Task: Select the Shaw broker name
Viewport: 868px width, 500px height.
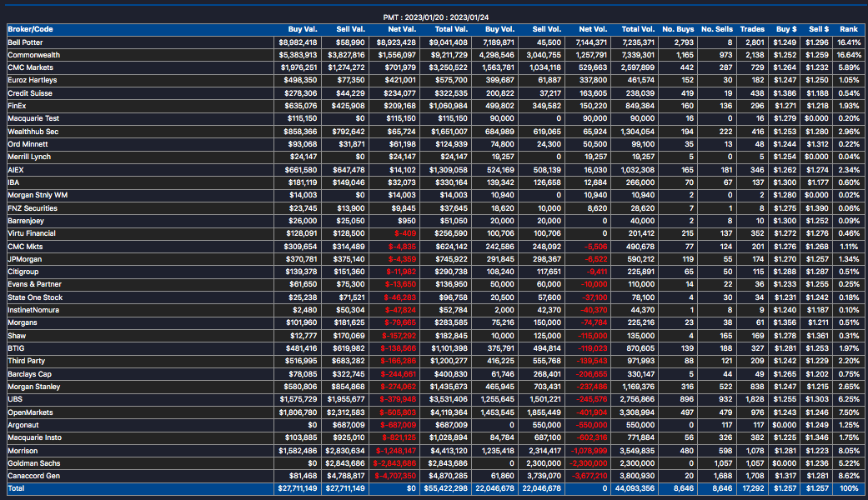Action: click(17, 336)
